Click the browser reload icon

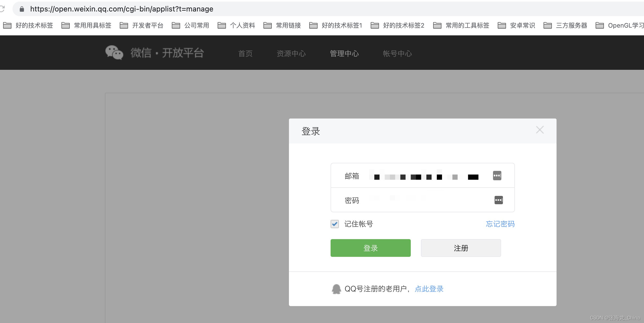[2, 9]
